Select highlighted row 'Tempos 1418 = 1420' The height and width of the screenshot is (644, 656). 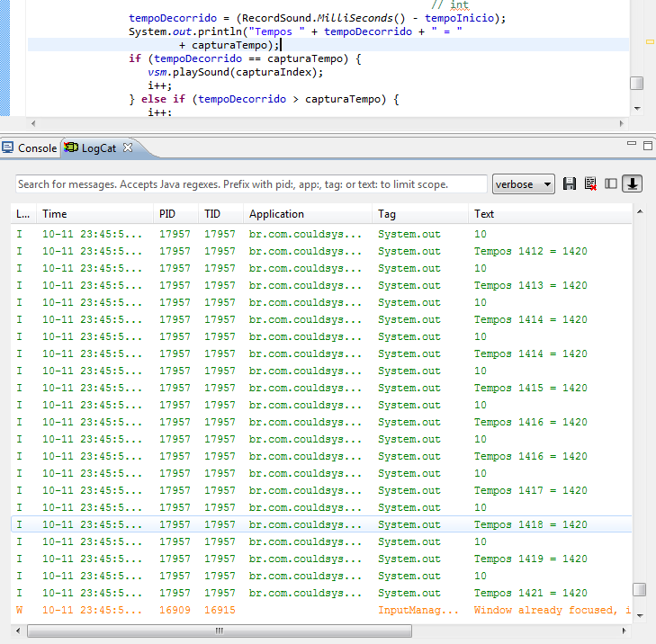coord(321,524)
